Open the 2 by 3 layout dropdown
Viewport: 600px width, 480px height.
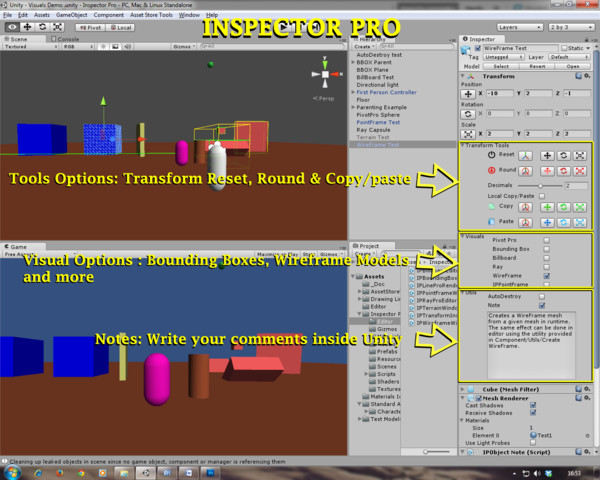(571, 27)
